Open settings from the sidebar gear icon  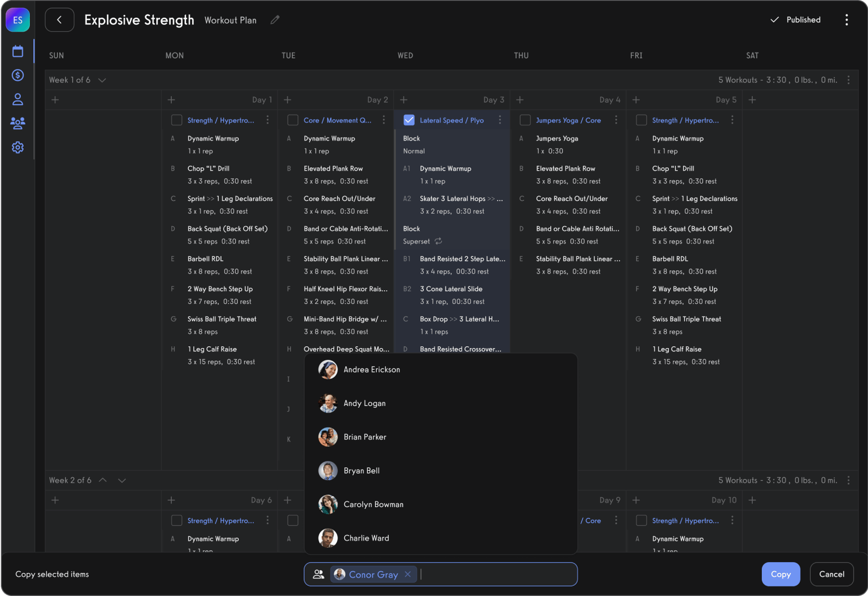pos(17,148)
